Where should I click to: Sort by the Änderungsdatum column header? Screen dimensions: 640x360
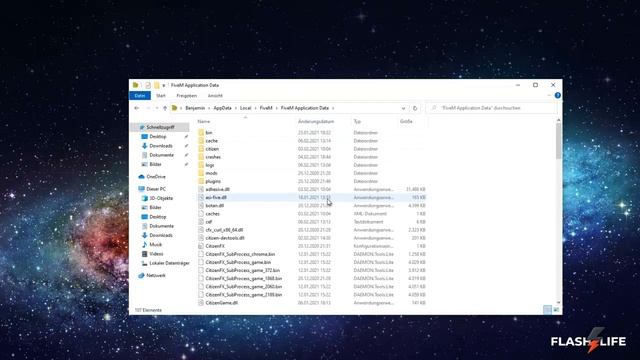316,122
